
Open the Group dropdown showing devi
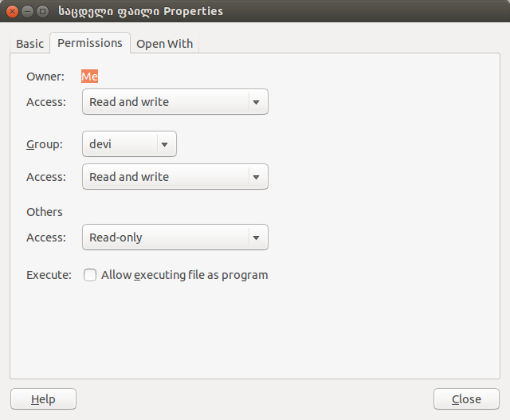tap(129, 144)
